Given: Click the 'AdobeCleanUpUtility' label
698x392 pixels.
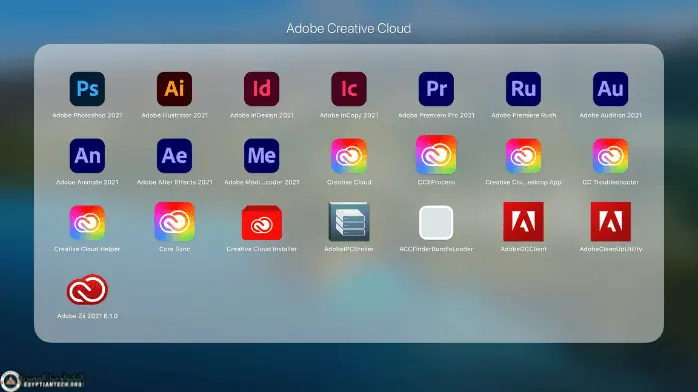Looking at the screenshot, I should pyautogui.click(x=611, y=249).
